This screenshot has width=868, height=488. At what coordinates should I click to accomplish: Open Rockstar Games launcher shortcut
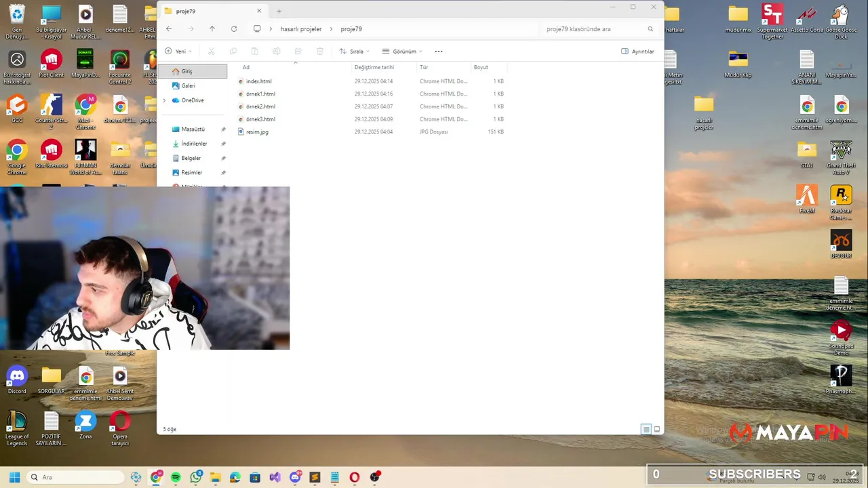point(841,203)
